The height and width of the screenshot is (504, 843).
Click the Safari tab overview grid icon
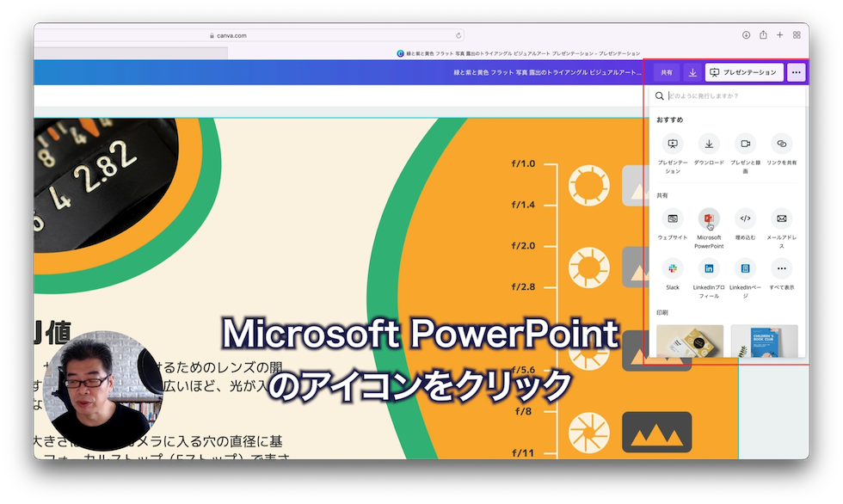[797, 34]
